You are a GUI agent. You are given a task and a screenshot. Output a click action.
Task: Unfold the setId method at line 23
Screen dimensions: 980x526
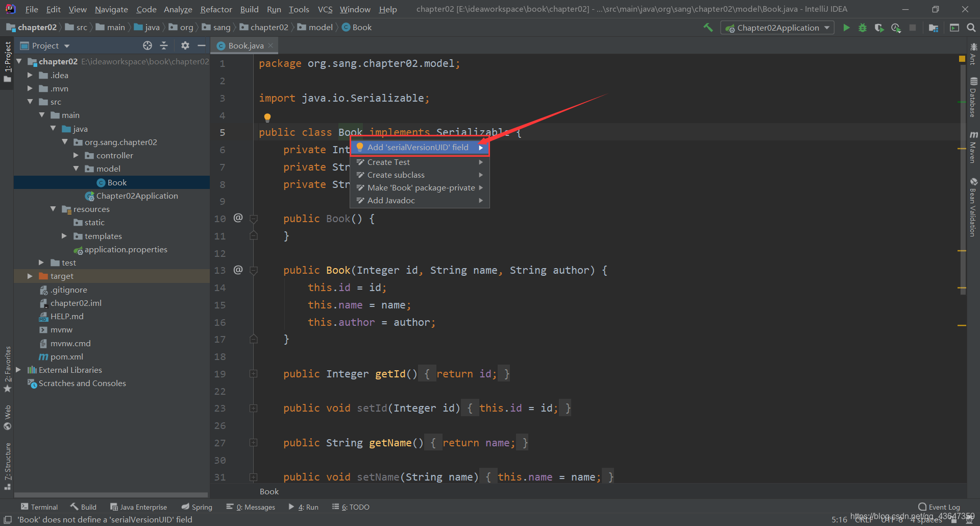pyautogui.click(x=253, y=408)
